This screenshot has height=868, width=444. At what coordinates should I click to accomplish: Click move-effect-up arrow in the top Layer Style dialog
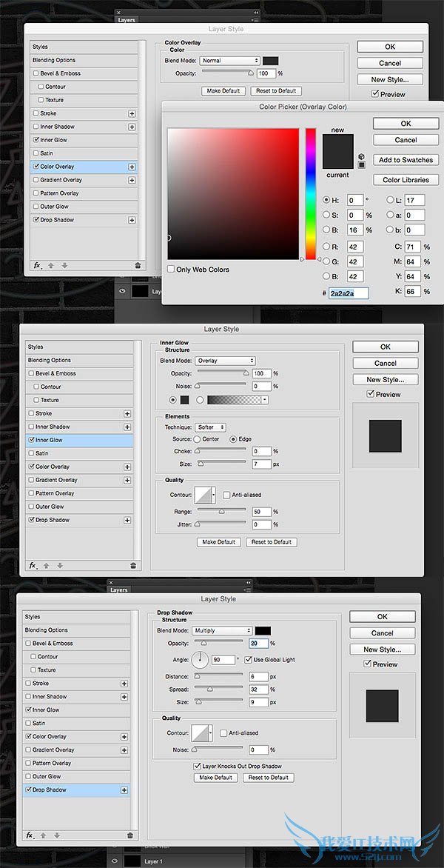[50, 265]
